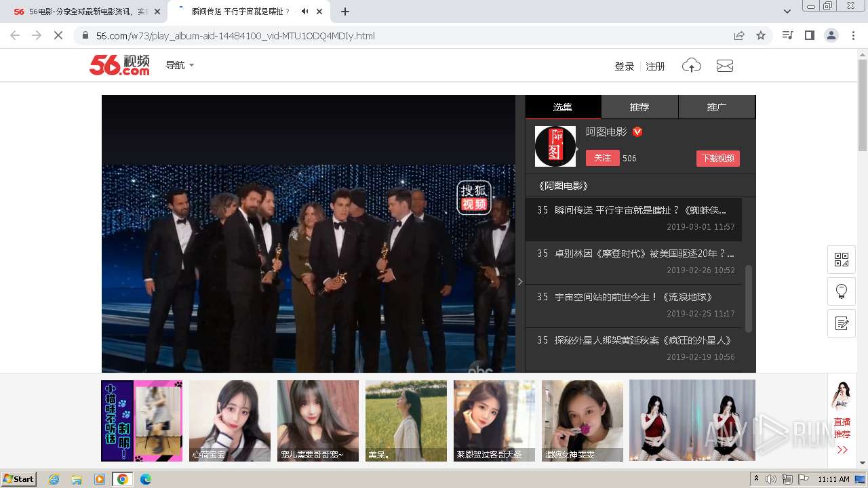
Task: Open Microsoft Edge from taskbar
Action: tap(146, 479)
